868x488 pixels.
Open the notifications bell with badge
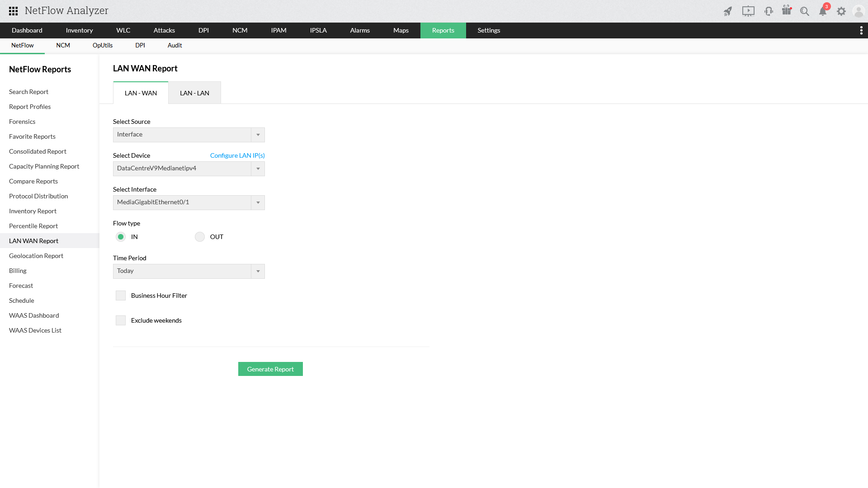point(823,11)
